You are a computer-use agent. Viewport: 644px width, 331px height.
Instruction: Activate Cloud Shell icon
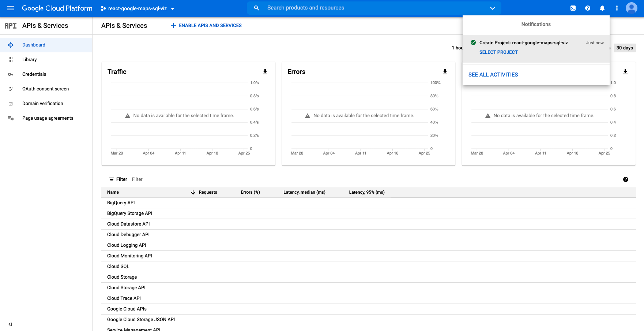tap(573, 8)
